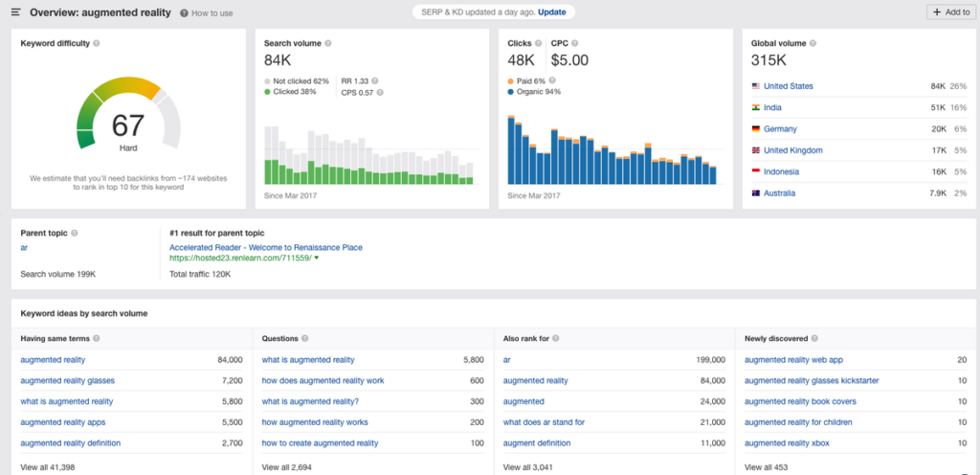
Task: Open the United Kingdom country link
Action: click(x=793, y=150)
